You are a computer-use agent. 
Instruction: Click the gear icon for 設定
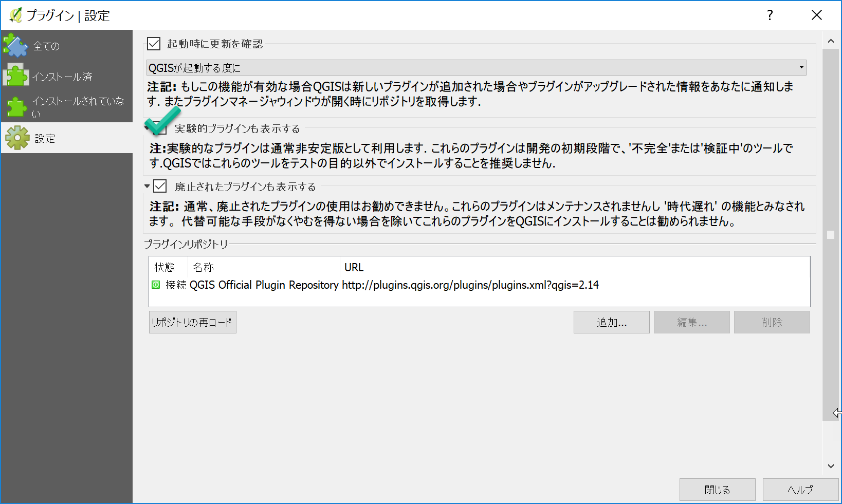(x=17, y=138)
